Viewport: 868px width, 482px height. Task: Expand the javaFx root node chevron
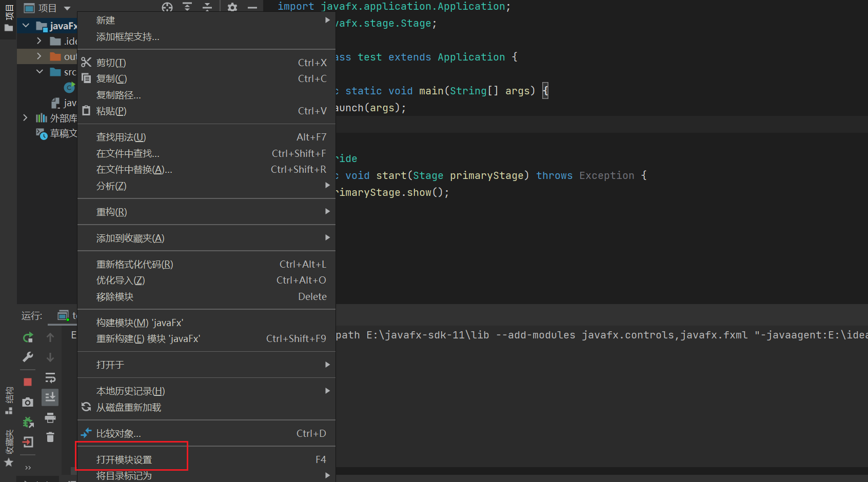(x=26, y=25)
